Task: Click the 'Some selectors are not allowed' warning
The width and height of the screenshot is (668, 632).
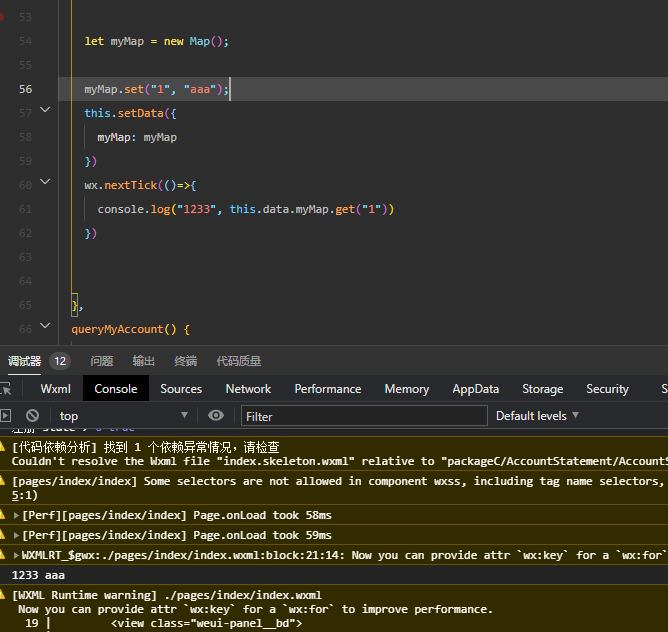Action: pyautogui.click(x=334, y=488)
